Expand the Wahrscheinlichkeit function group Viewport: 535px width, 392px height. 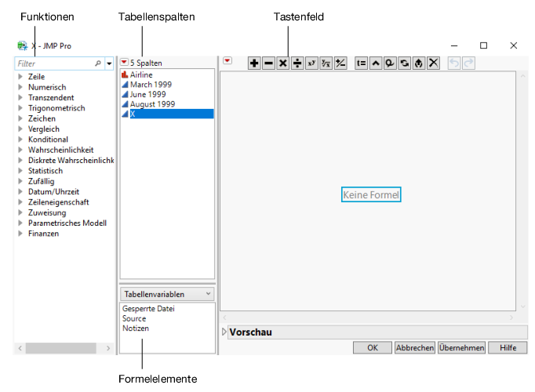click(20, 150)
